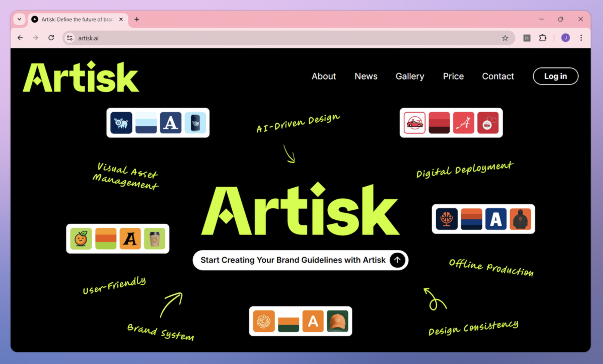603x364 pixels.
Task: Click the black hoodie mockup tile
Action: tap(520, 219)
